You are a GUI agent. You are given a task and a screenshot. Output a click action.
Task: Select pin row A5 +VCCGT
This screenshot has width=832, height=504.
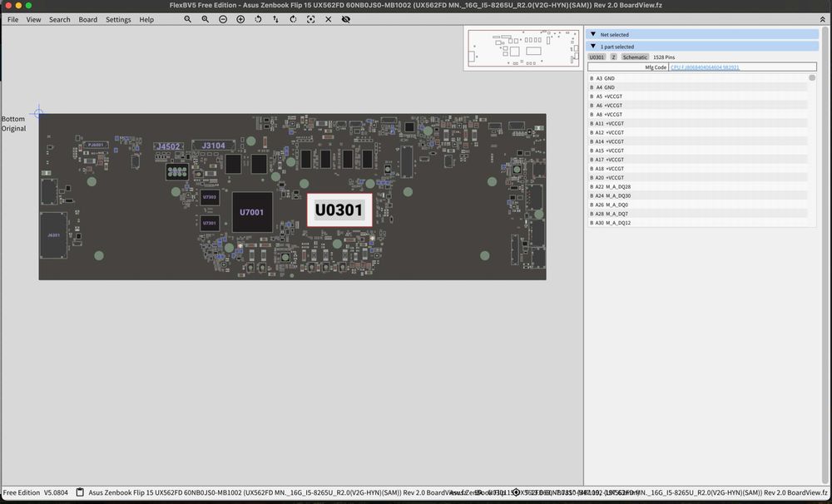(698, 96)
